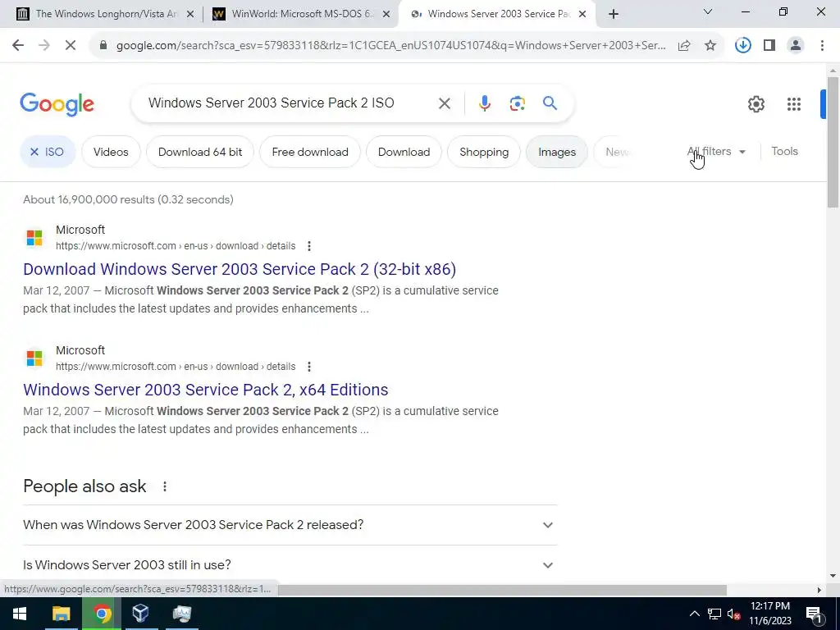
Task: Show hidden system tray icons
Action: pyautogui.click(x=694, y=614)
